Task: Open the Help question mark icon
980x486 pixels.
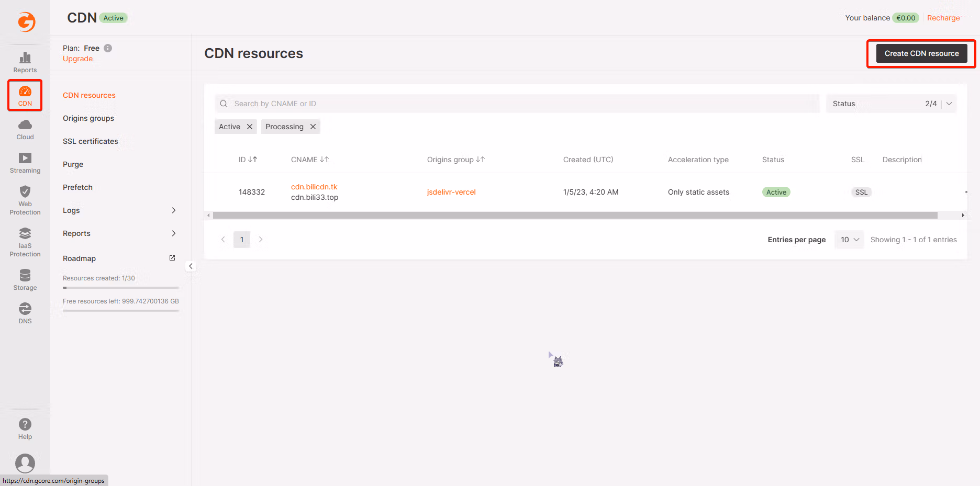Action: [25, 424]
